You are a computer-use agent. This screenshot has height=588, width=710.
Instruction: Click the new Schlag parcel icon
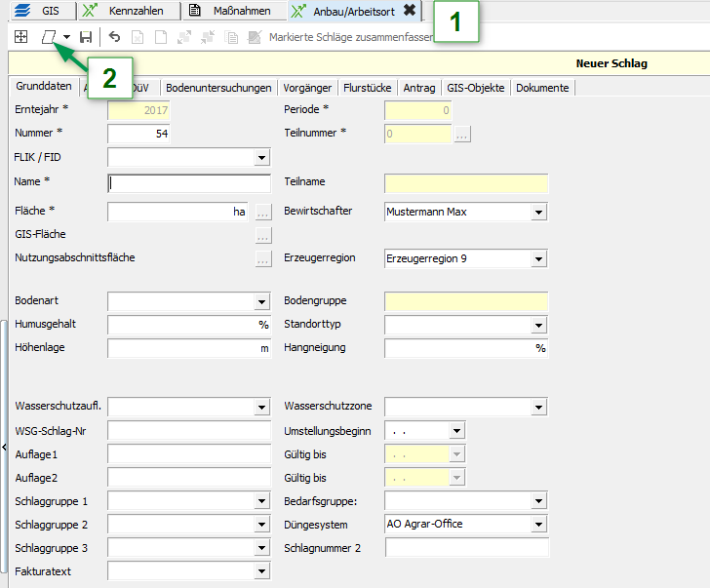click(x=47, y=37)
